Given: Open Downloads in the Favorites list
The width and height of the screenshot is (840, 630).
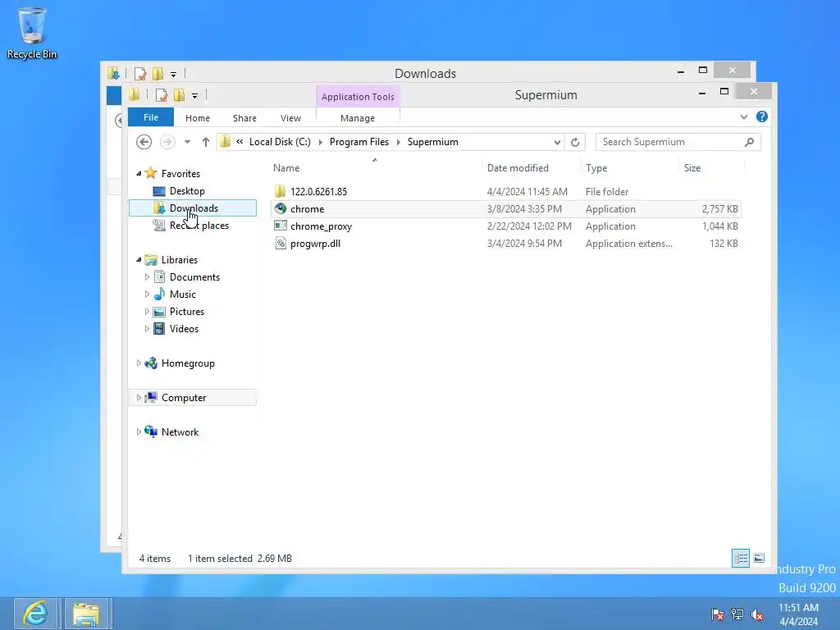Looking at the screenshot, I should [x=193, y=208].
